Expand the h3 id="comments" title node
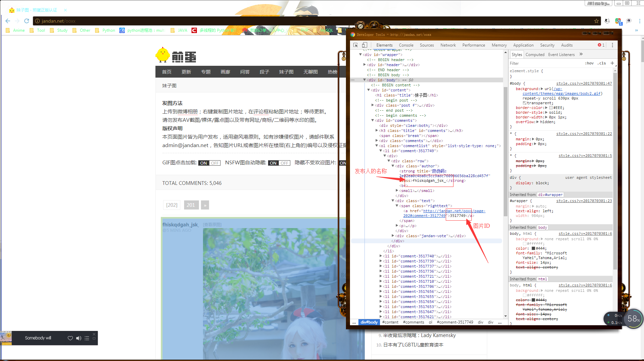 coord(377,131)
